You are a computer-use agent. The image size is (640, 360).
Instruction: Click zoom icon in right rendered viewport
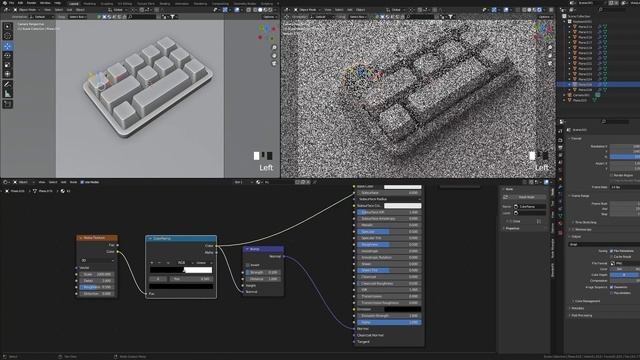(550, 48)
